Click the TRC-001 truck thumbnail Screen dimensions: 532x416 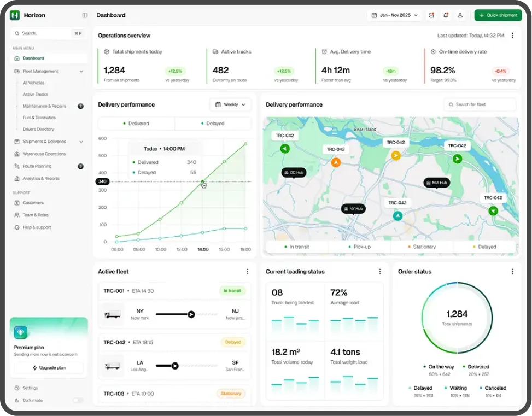(x=112, y=314)
